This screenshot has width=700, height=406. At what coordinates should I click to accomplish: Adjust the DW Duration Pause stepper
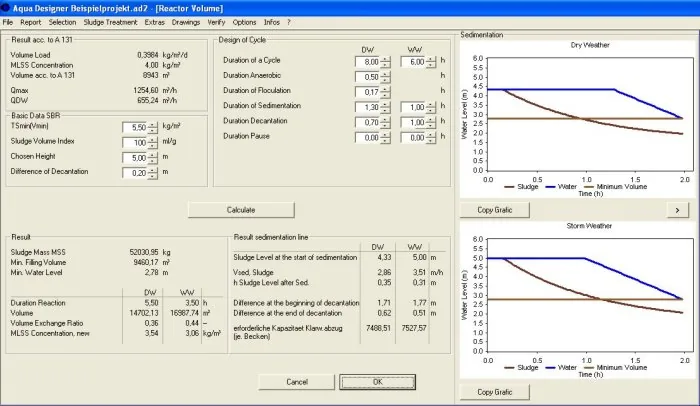click(385, 138)
